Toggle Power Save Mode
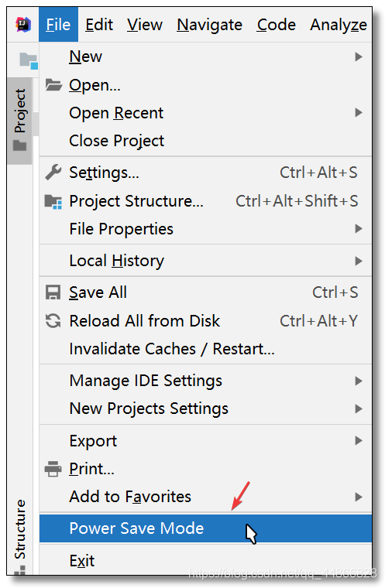The image size is (385, 588). pos(205,528)
